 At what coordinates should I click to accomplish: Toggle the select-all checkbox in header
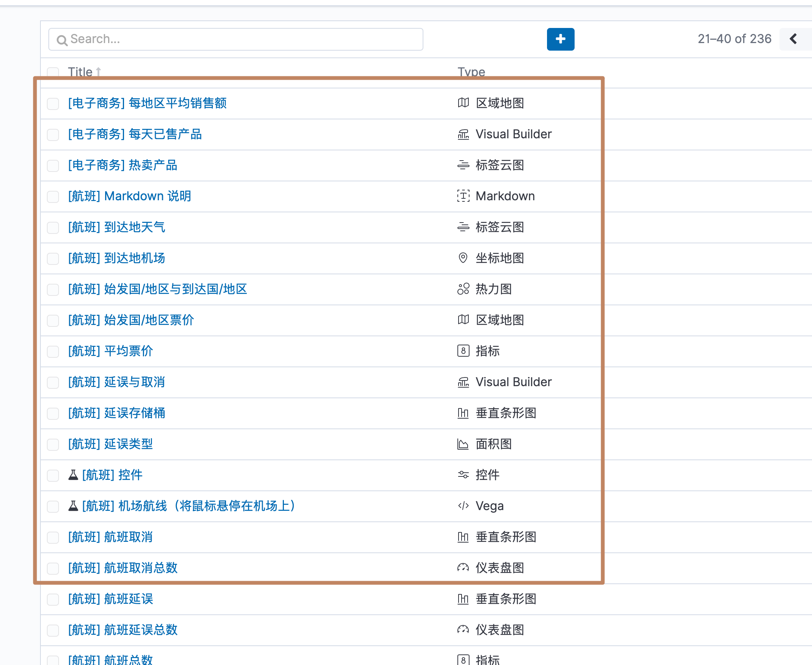[53, 72]
